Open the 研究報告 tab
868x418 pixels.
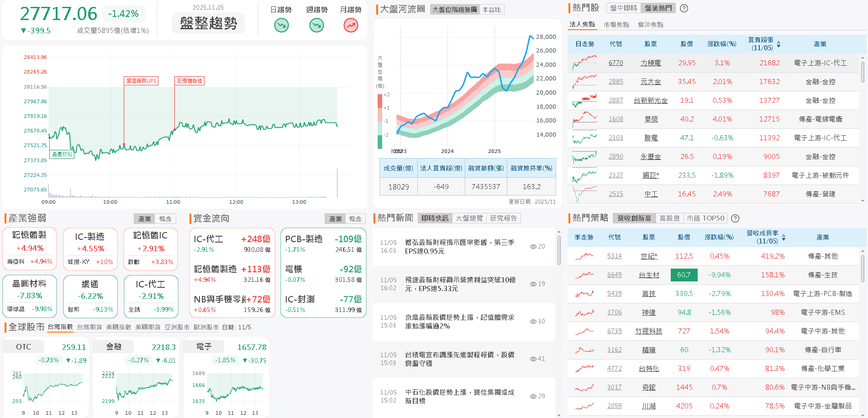click(x=505, y=218)
